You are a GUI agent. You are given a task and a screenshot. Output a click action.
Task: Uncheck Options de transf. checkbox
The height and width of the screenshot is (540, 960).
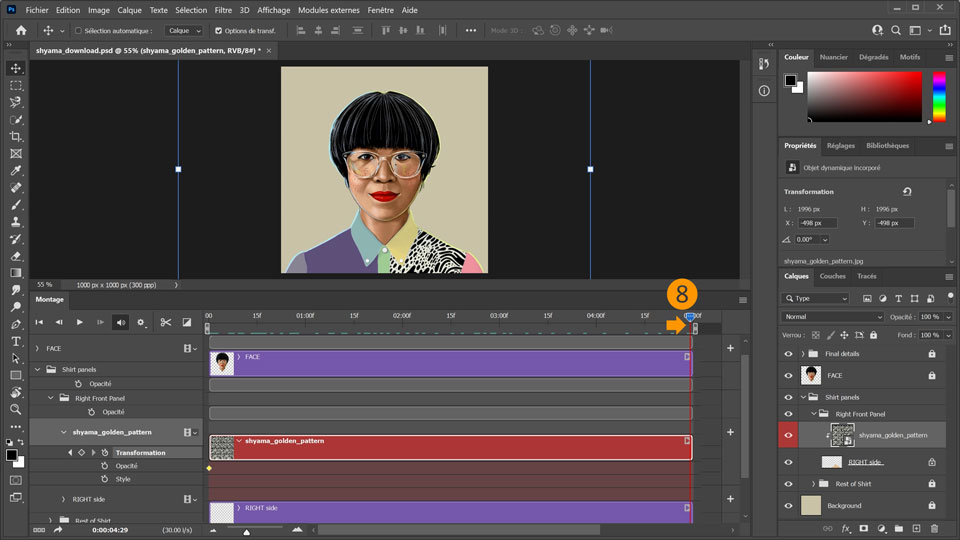coord(219,31)
